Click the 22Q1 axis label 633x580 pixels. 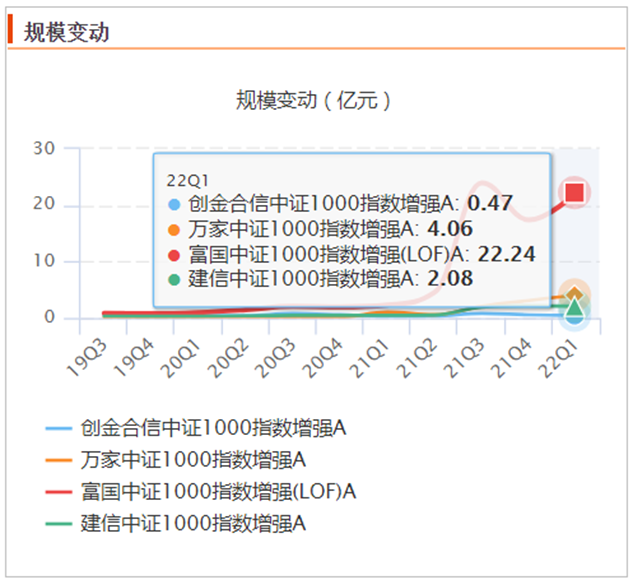pos(558,358)
